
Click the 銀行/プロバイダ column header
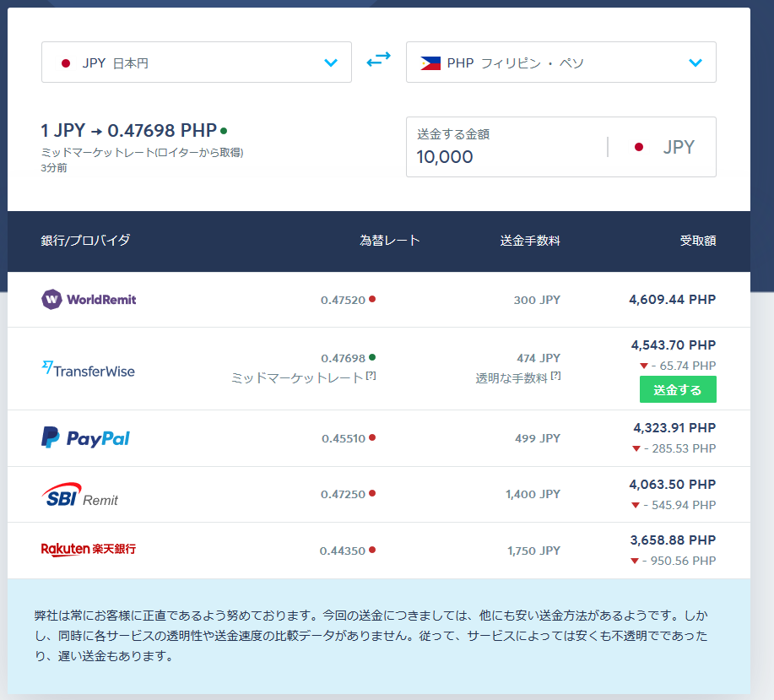coord(85,241)
